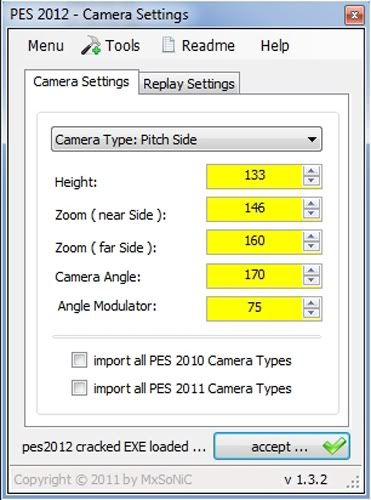Click the Readme document icon
Viewport: 371px width, 500px height.
coord(168,45)
